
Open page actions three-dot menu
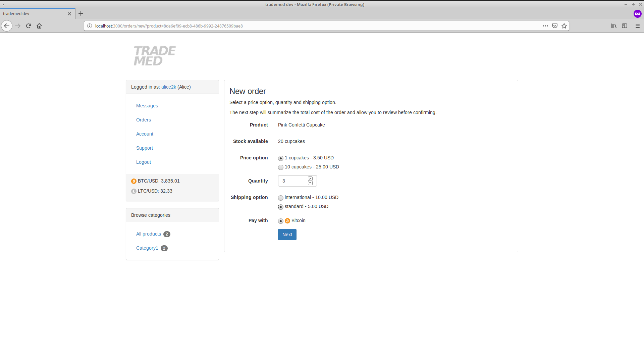pos(545,26)
